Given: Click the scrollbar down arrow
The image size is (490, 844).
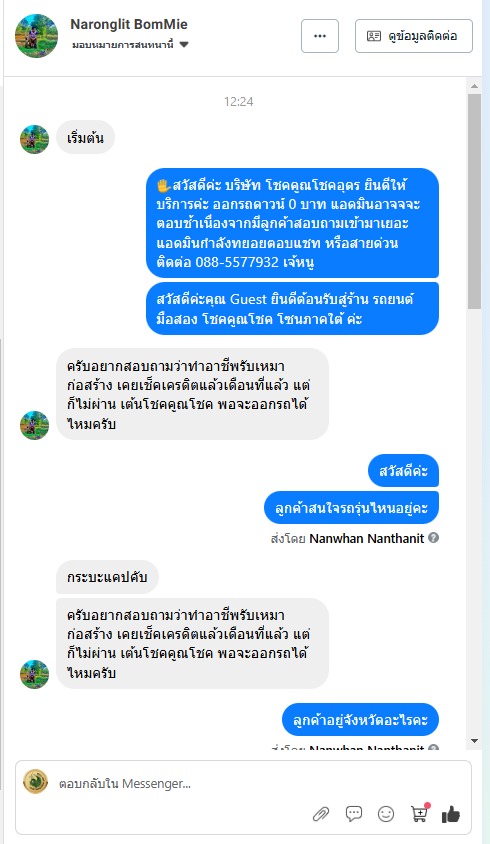Looking at the screenshot, I should click(x=474, y=741).
